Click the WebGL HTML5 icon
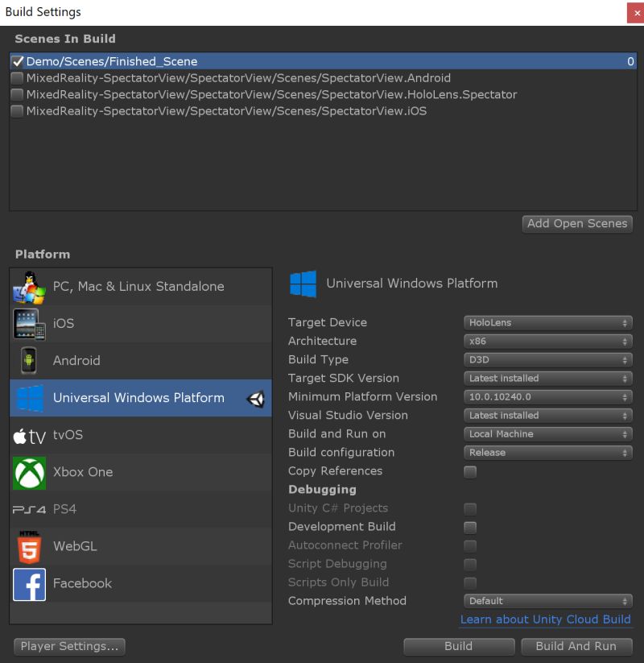Viewport: 644px width, 663px height. coord(29,545)
